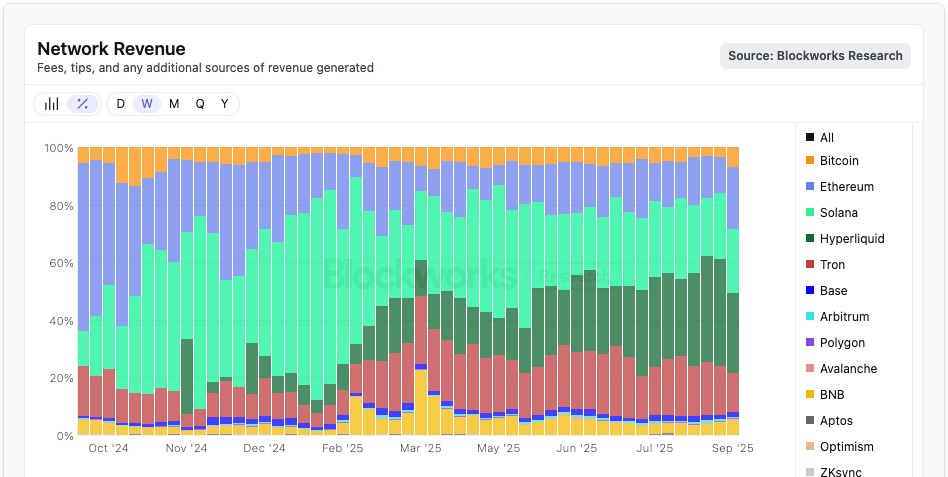Click the yellow BNB color swatch
Screen dimensions: 948x477
point(810,395)
